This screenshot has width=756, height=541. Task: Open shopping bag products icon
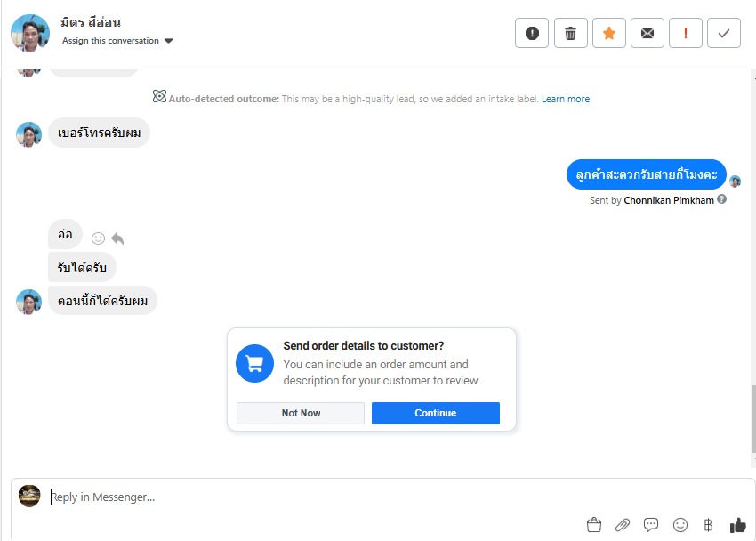click(594, 525)
